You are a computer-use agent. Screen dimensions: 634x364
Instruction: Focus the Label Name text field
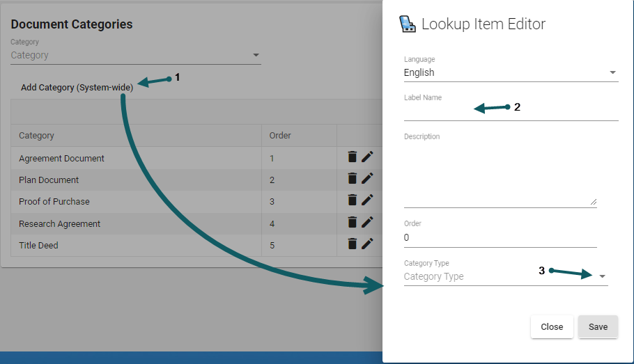pos(510,112)
